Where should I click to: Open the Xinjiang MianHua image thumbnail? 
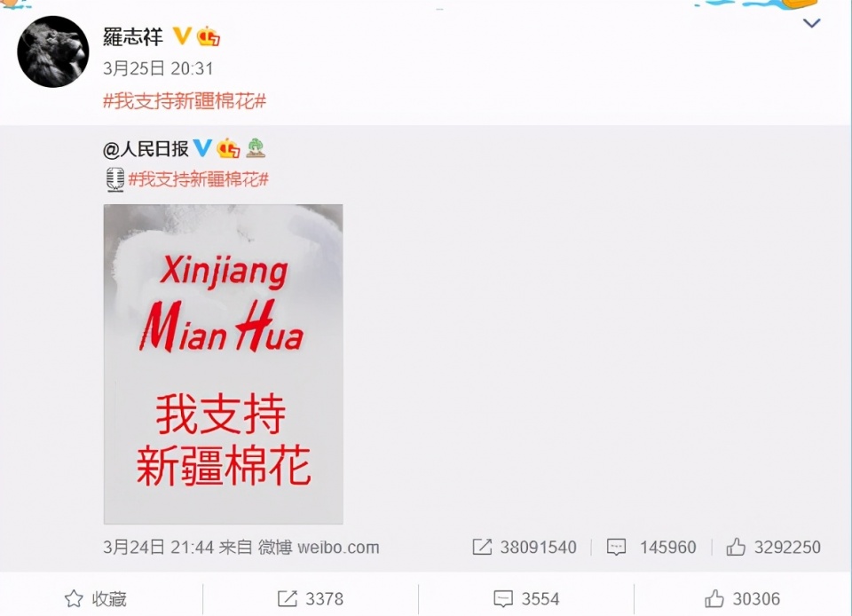pyautogui.click(x=224, y=364)
